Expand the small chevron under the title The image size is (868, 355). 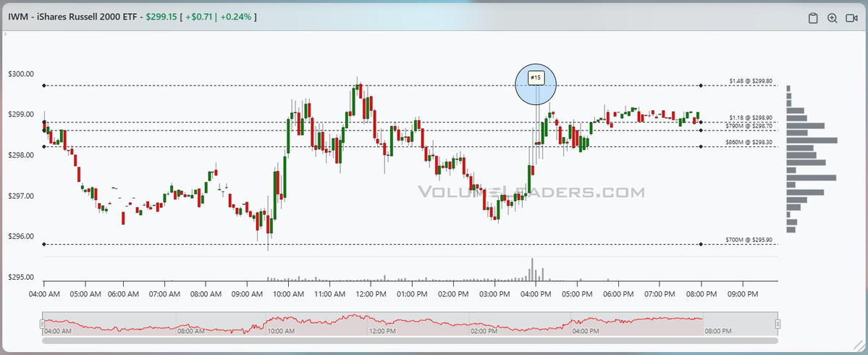click(5, 34)
